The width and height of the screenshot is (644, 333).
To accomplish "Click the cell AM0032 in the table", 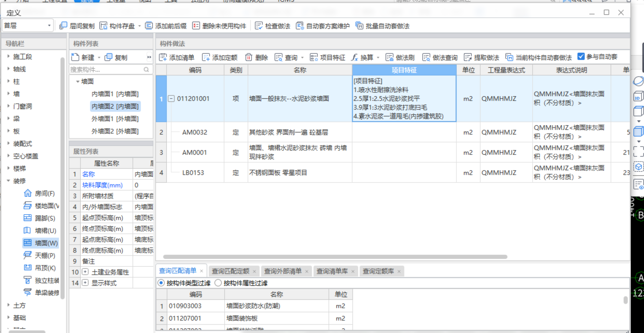I will coord(195,132).
